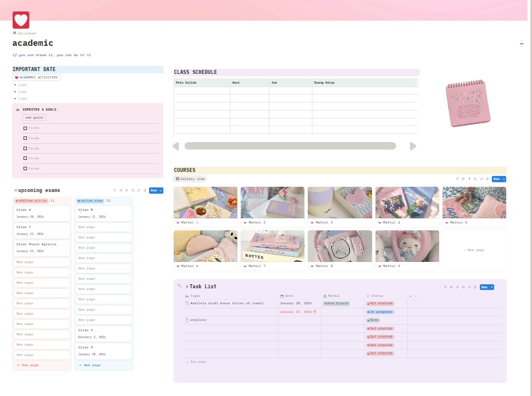Screen dimensions: 532x396
Task: Open New dropdown arrow in Courses
Action: [x=504, y=179]
